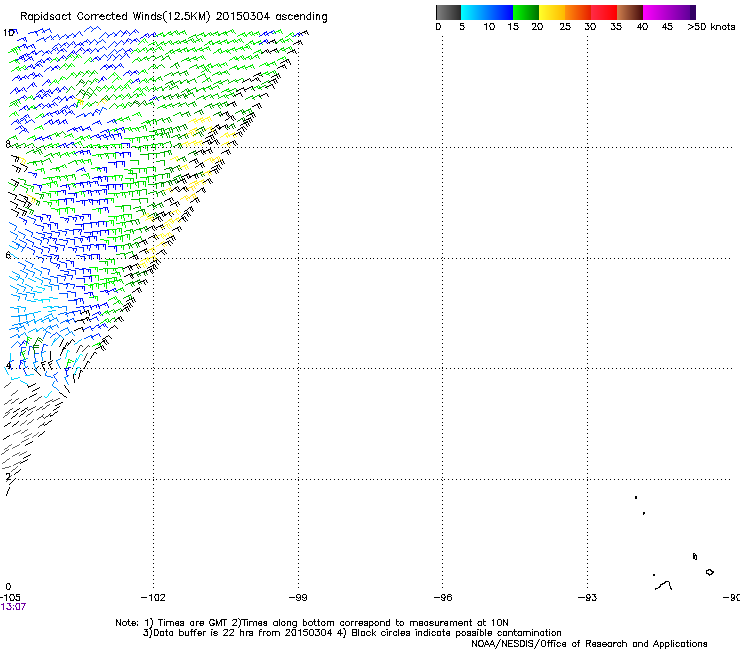This screenshot has width=740, height=650.
Task: Click the note 'Black circles indicate possible contamination'
Action: pos(456,633)
